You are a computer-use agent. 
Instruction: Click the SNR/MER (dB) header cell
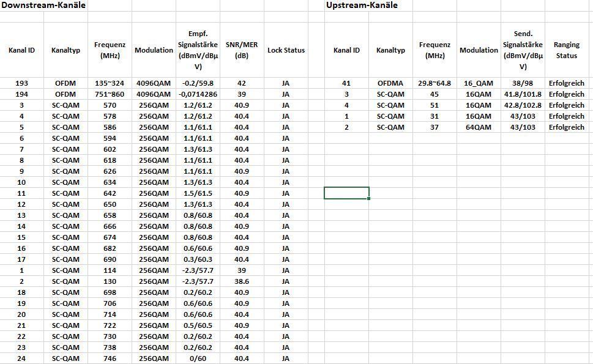(242, 50)
